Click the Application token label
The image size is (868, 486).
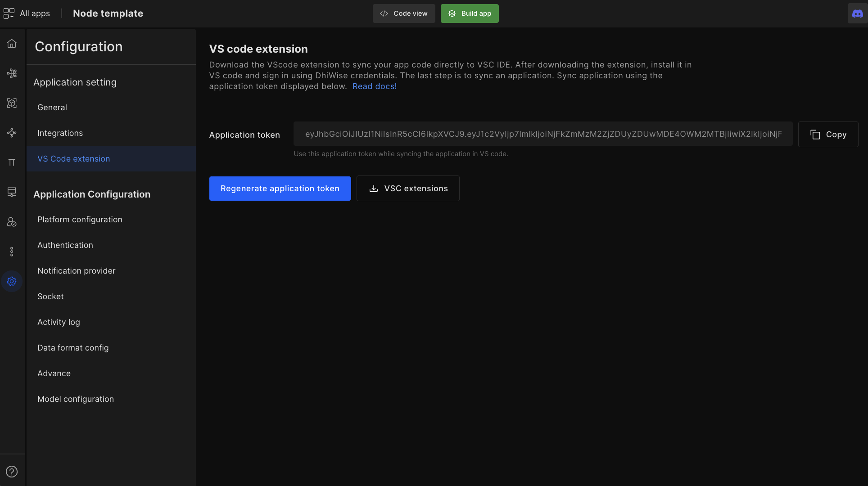tap(244, 135)
